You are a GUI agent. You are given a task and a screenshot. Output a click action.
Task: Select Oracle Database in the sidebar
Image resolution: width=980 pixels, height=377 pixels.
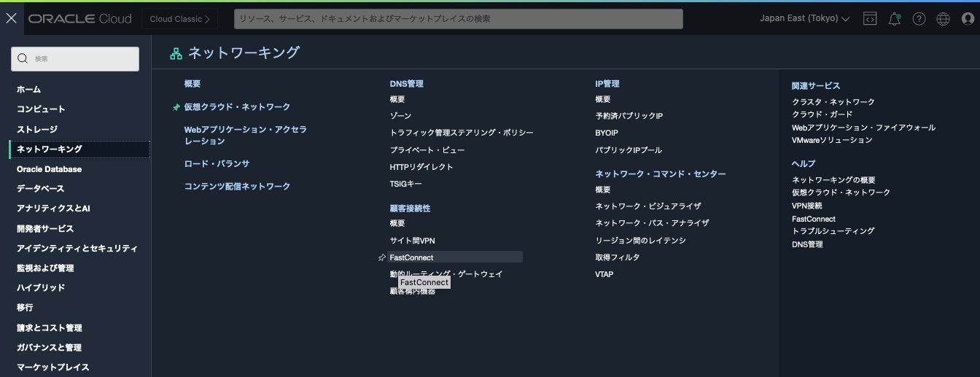[49, 169]
